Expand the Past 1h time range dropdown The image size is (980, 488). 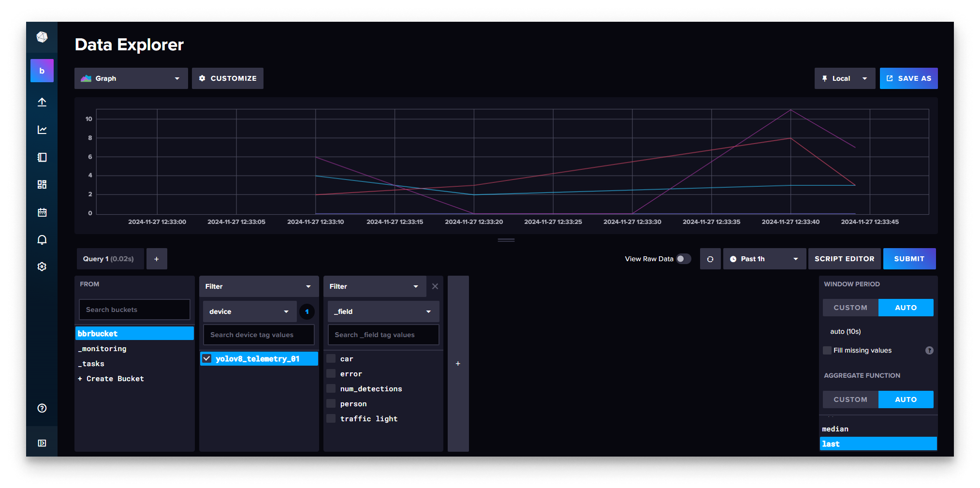click(764, 259)
